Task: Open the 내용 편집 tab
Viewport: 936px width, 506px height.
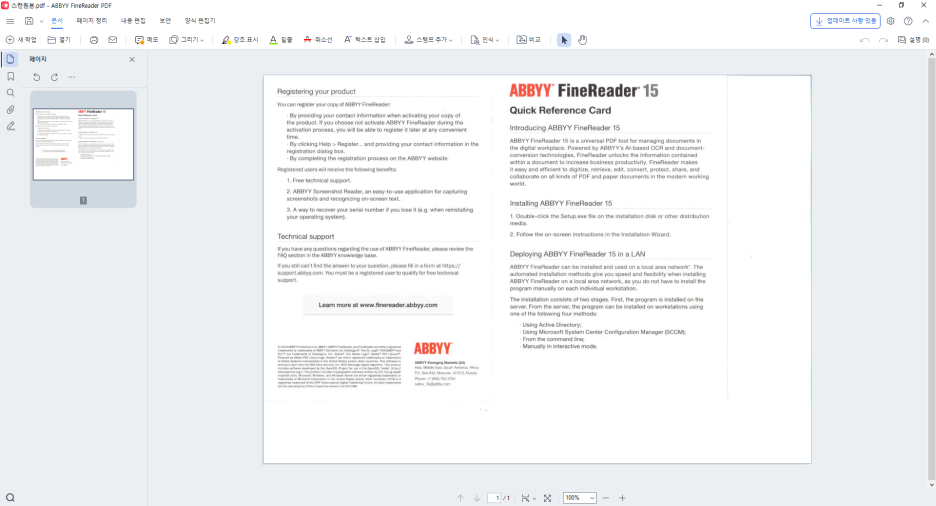Action: tap(133, 21)
